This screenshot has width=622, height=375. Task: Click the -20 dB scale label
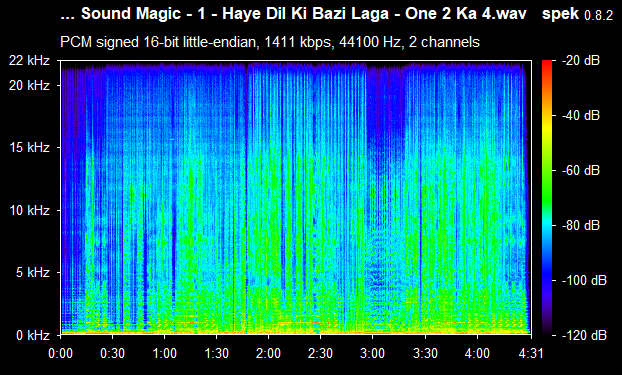coord(581,61)
